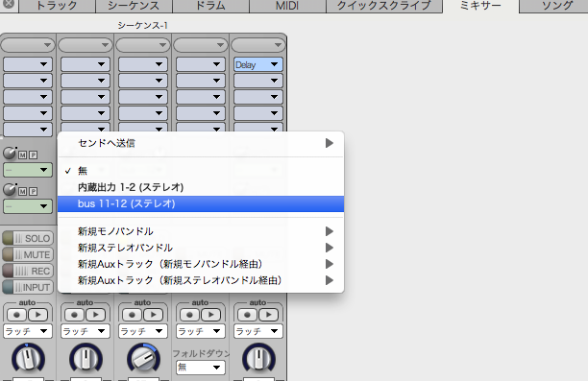Switch to the ミキサー tab
Image resolution: width=588 pixels, height=381 pixels.
coord(480,6)
